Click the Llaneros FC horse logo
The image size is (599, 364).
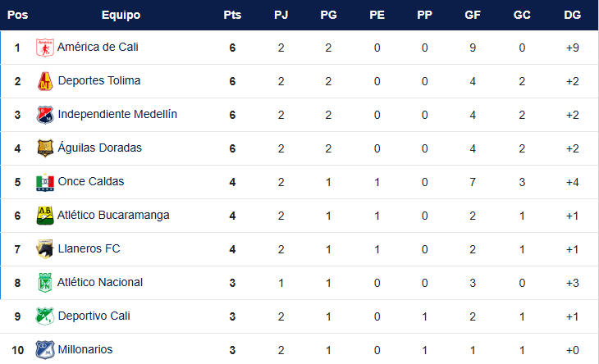click(x=45, y=249)
